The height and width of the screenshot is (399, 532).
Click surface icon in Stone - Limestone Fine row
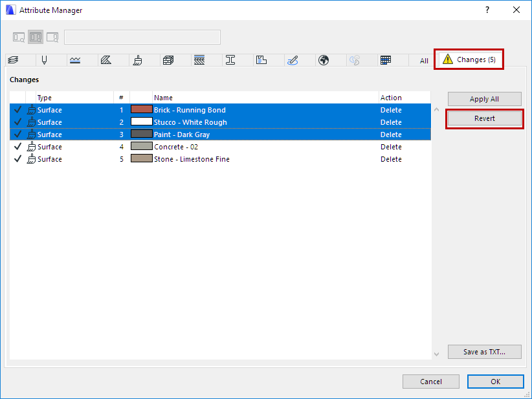[x=32, y=159]
